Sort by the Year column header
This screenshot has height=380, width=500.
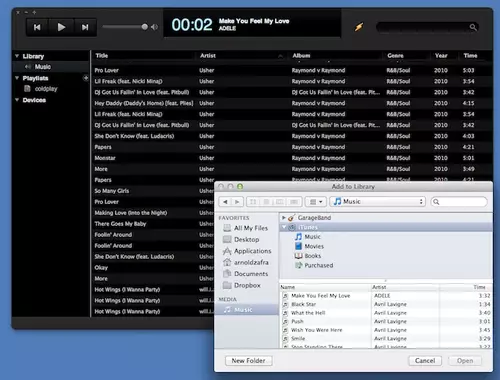click(x=441, y=56)
